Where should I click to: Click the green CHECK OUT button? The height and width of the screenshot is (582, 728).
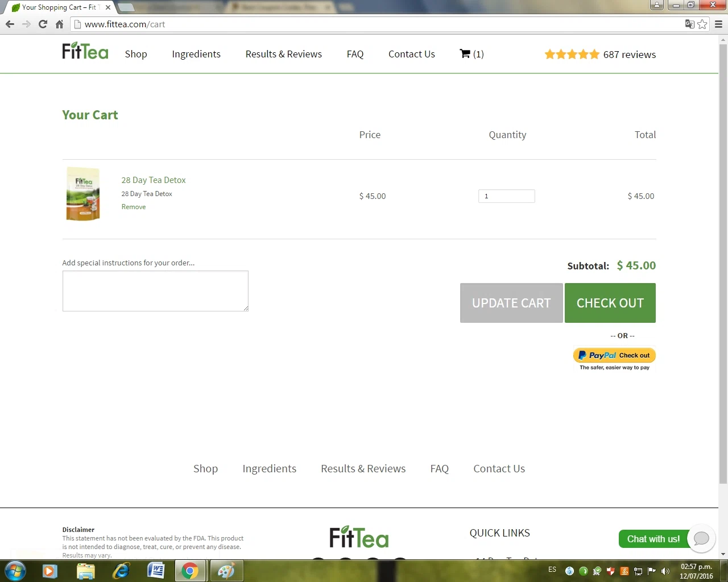610,303
